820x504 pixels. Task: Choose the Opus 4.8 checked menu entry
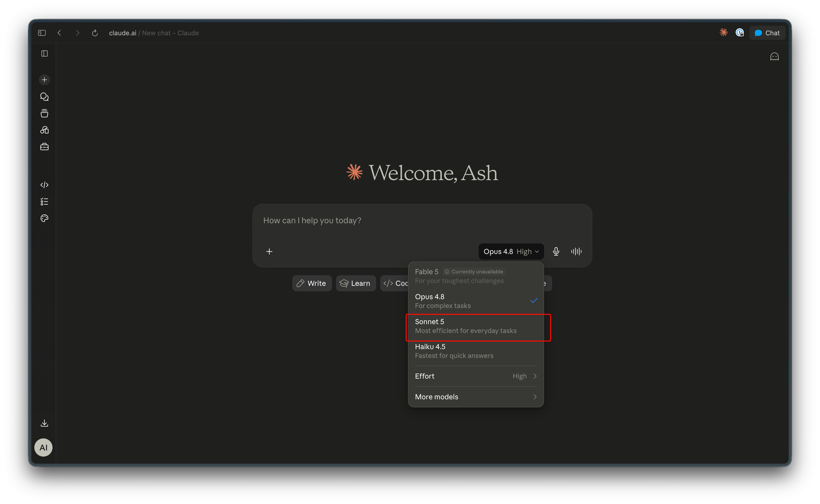point(476,301)
